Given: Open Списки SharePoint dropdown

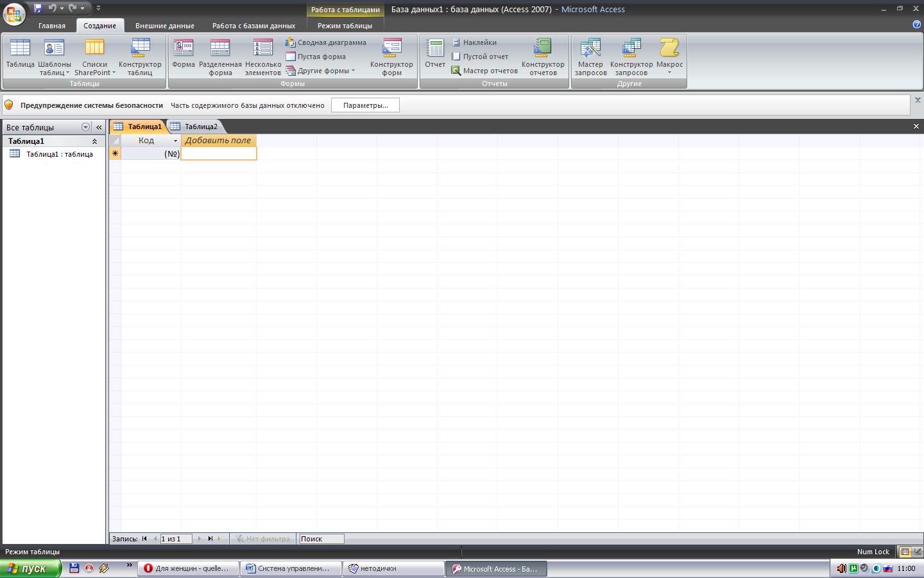Looking at the screenshot, I should click(95, 57).
